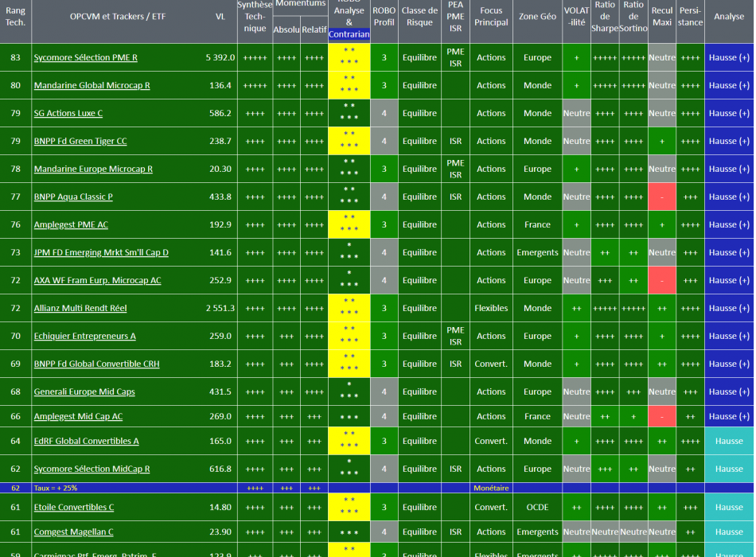Click the Taux = + 25% row label
Viewport: 756px width, 557px height.
(x=56, y=488)
